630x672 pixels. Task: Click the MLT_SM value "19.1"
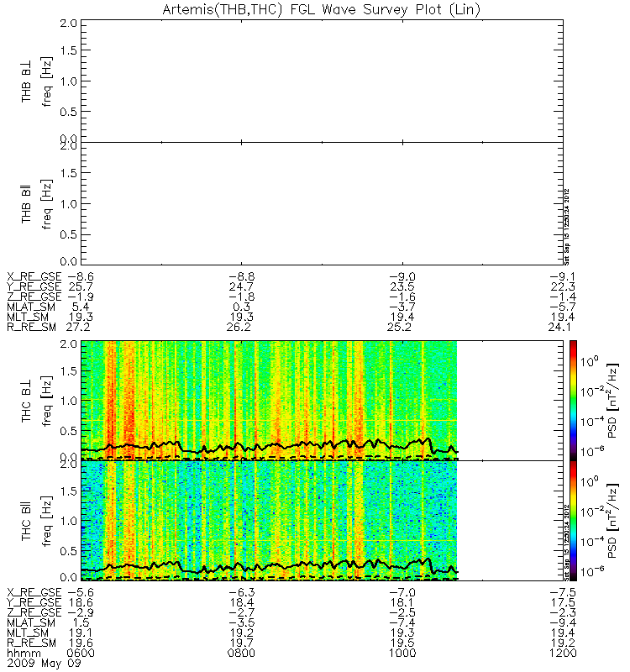[x=81, y=633]
